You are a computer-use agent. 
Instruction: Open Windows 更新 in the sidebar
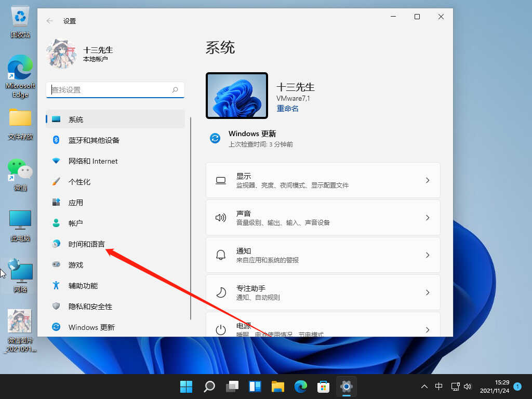click(x=115, y=327)
